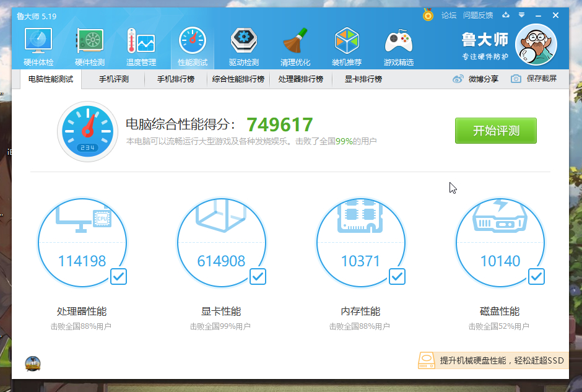
Task: Open the 问题反馈 feedback link
Action: click(478, 15)
